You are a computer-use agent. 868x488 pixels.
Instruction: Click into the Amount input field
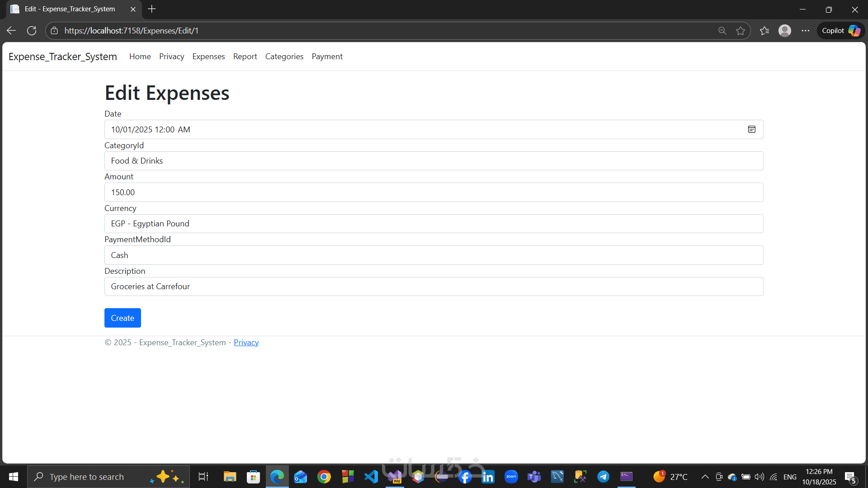coord(433,192)
